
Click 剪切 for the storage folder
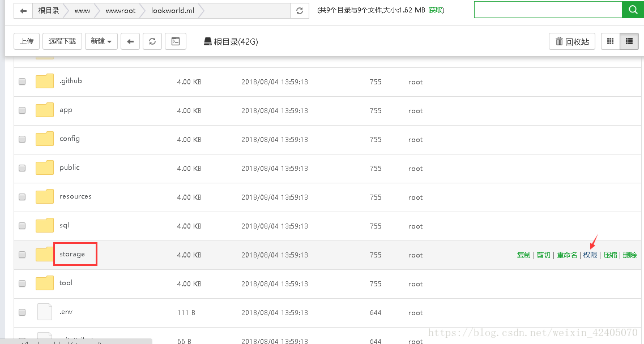point(543,255)
